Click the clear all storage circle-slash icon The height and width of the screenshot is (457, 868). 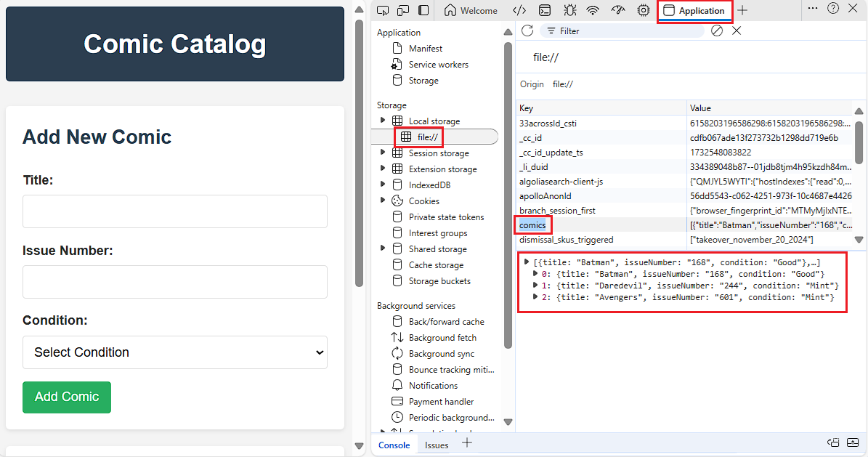coord(717,31)
